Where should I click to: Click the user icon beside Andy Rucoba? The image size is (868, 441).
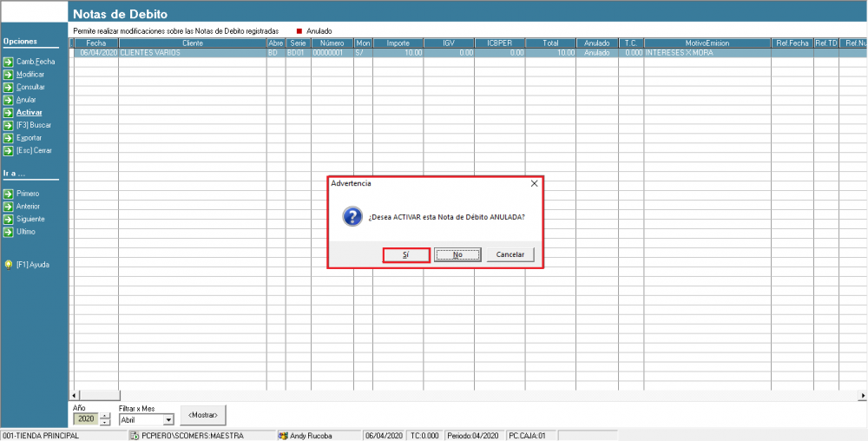(284, 436)
